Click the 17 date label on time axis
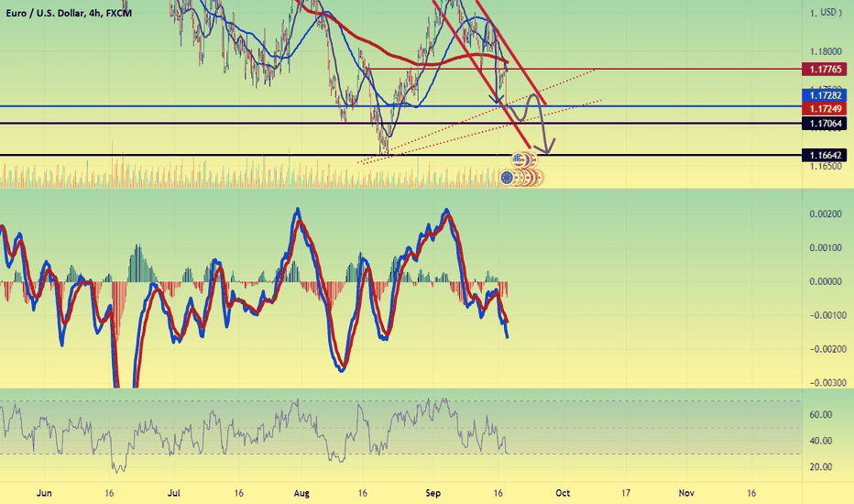This screenshot has height=504, width=854. click(x=626, y=493)
